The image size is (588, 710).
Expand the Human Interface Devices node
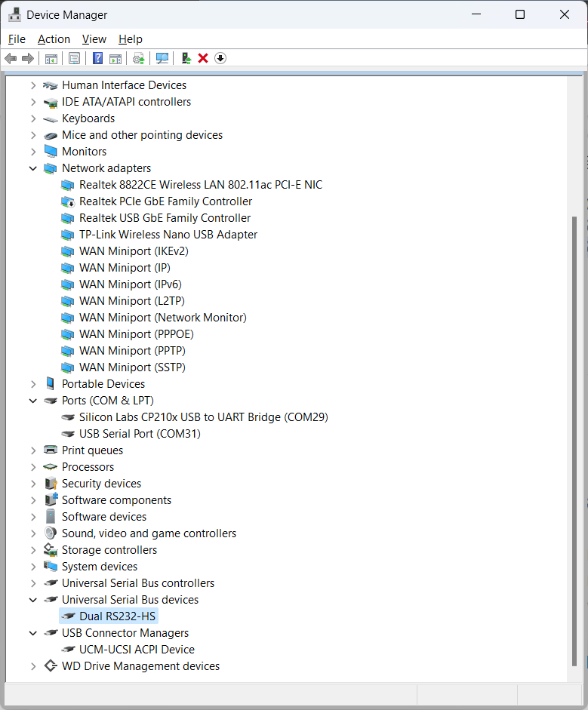pyautogui.click(x=33, y=85)
